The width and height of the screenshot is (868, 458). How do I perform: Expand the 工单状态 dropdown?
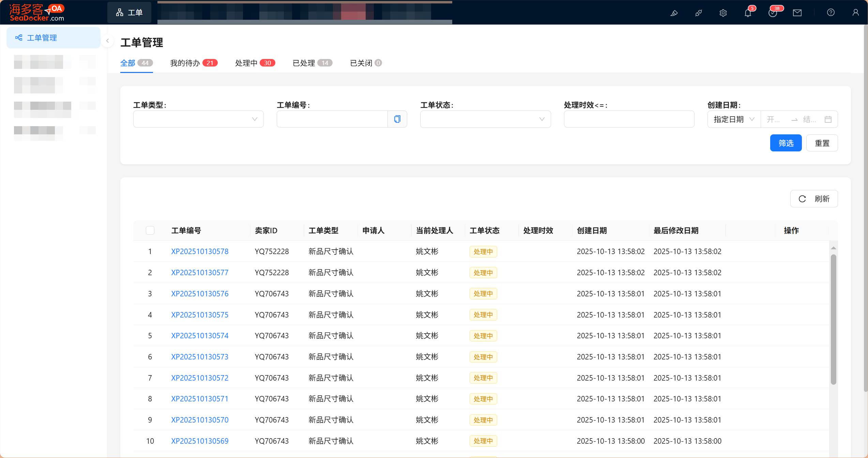pos(485,119)
